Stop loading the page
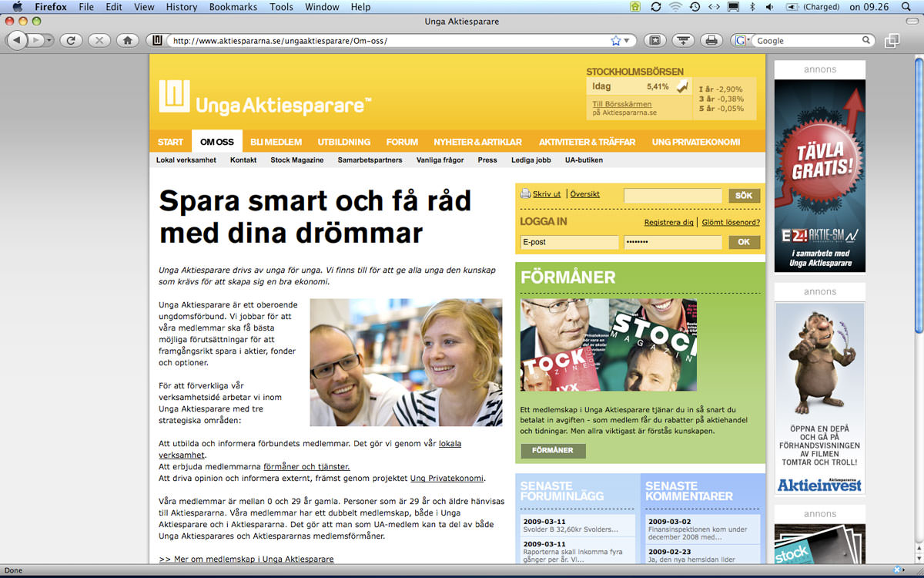The width and height of the screenshot is (924, 578). pyautogui.click(x=99, y=40)
